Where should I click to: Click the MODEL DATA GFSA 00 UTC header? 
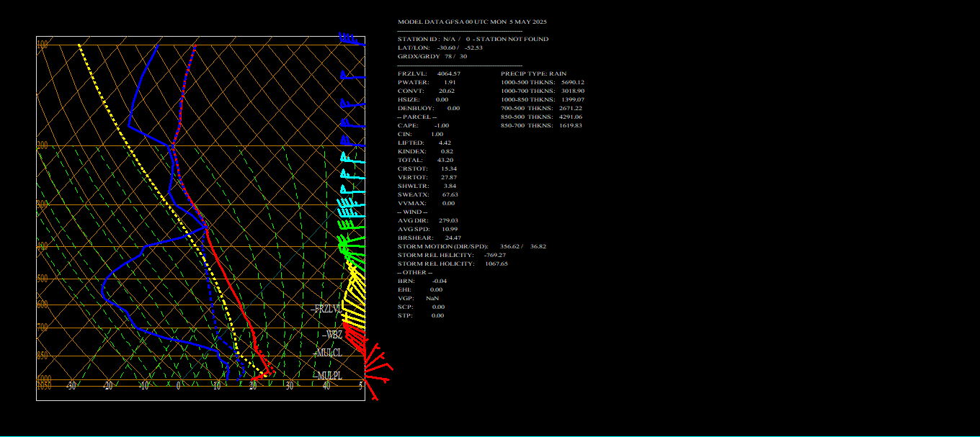tap(472, 22)
